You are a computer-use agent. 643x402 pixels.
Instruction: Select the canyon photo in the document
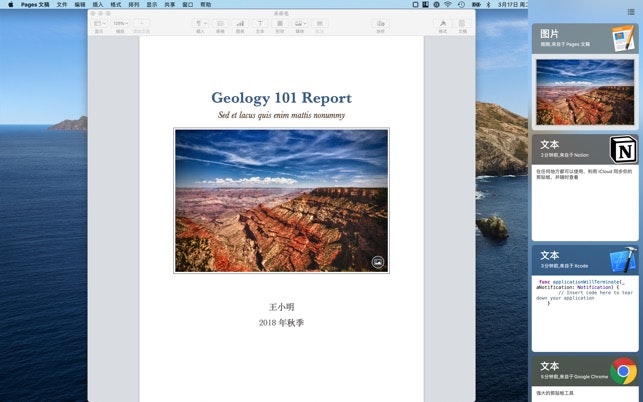click(x=281, y=201)
